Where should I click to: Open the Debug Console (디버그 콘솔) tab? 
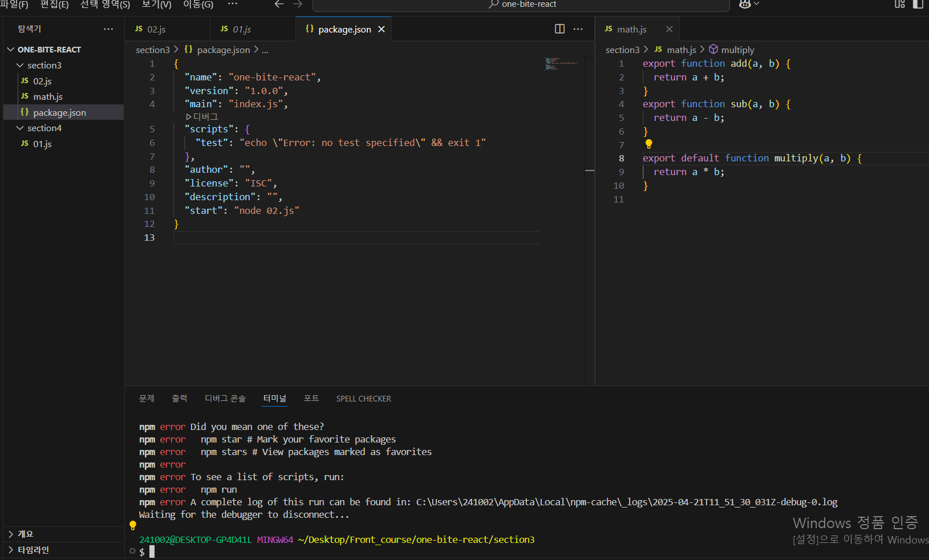pyautogui.click(x=225, y=399)
